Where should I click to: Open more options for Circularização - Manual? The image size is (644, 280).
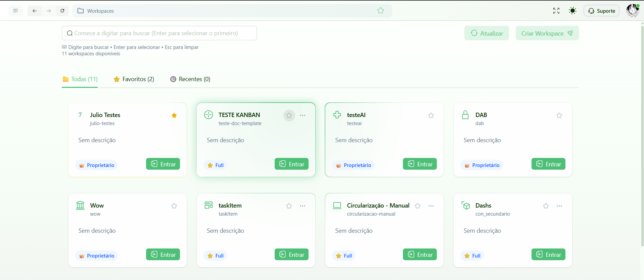pos(431,206)
